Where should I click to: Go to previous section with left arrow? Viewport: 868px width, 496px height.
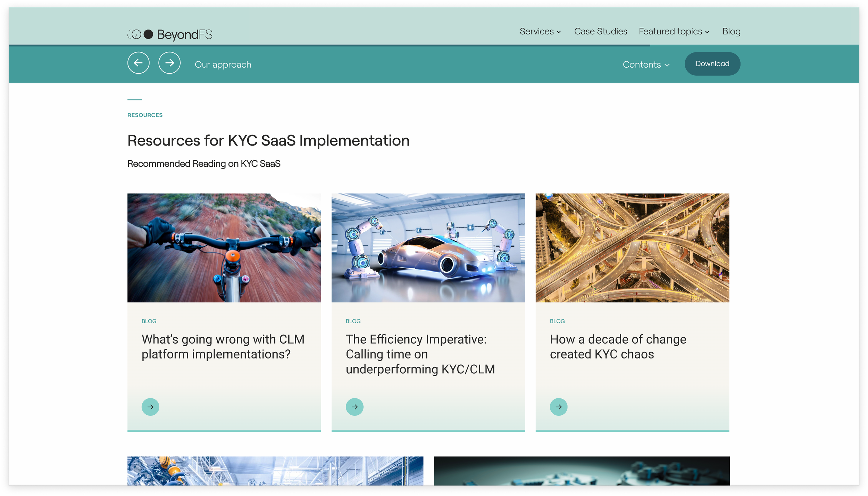click(x=138, y=63)
